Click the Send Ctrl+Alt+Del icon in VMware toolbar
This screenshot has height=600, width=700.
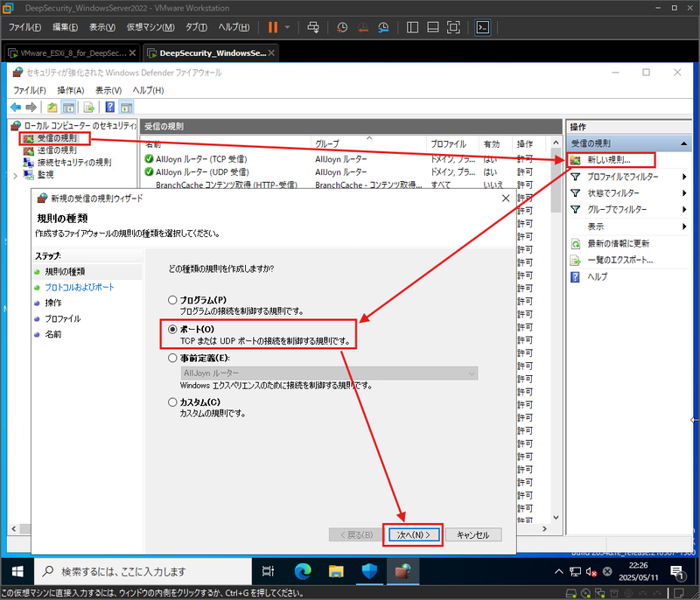313,27
